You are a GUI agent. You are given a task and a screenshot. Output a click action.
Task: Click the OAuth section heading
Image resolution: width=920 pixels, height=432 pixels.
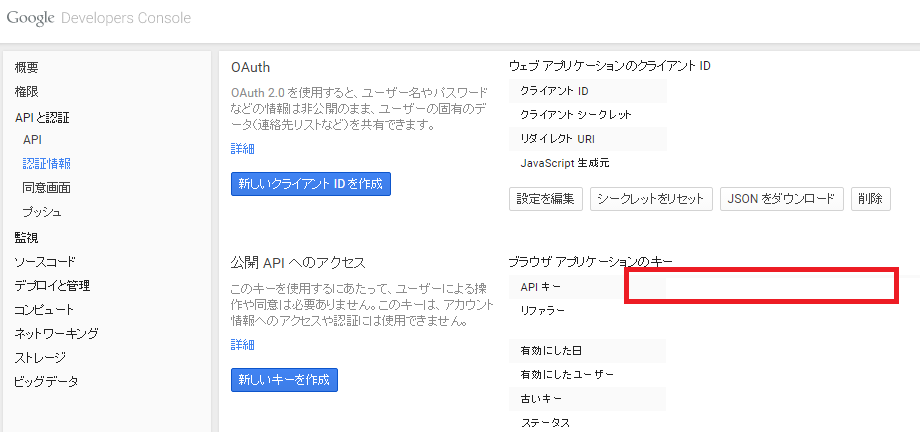[251, 67]
